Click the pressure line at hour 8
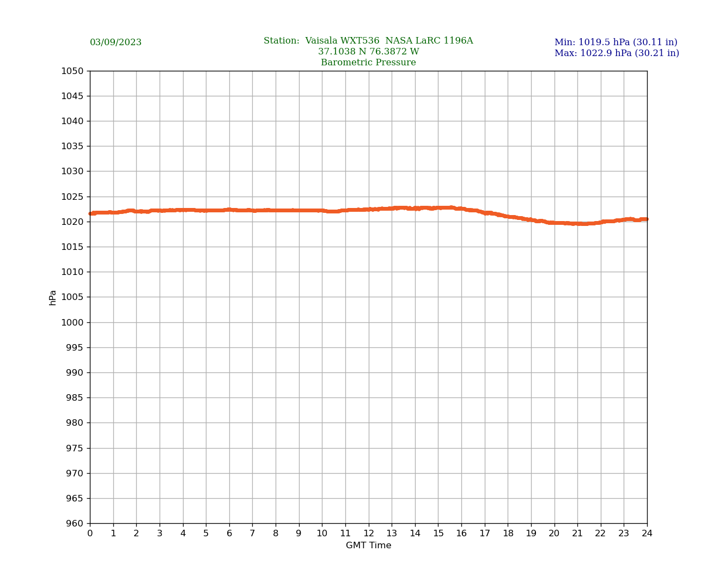The height and width of the screenshot is (588, 719). [x=276, y=210]
